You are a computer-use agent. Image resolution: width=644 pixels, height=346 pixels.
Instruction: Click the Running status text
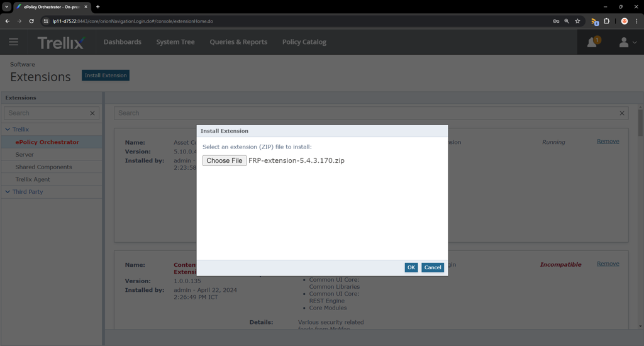tap(553, 142)
